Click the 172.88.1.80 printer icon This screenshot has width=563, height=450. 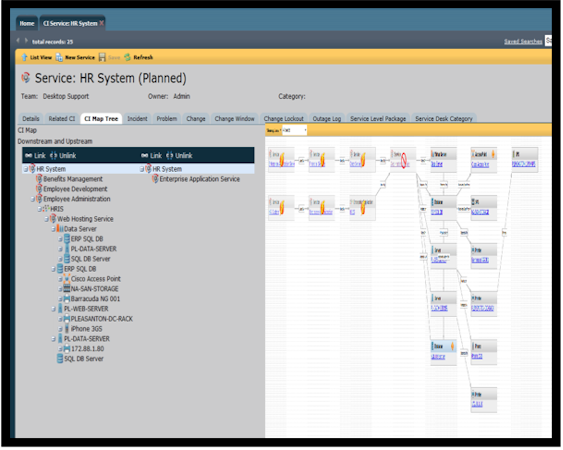pyautogui.click(x=67, y=349)
